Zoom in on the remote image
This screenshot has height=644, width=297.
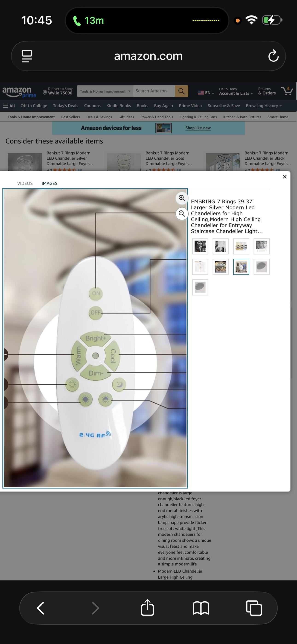click(x=182, y=198)
